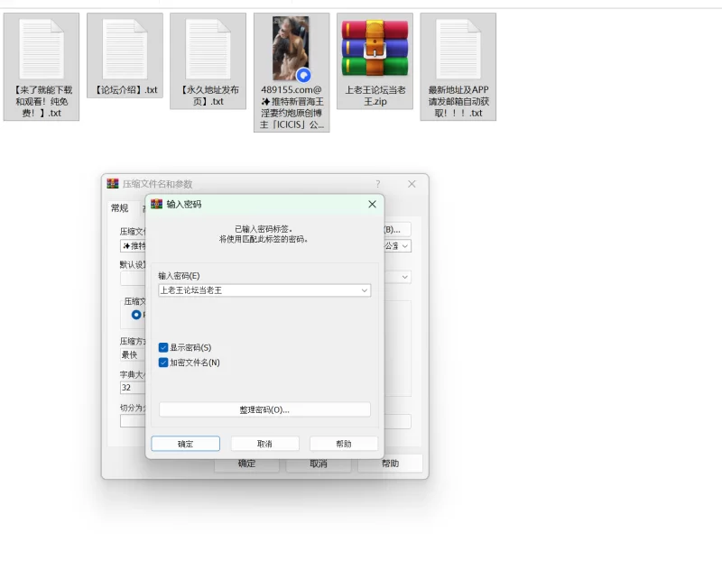Click the 上老王论坛当老王.zip file name label
Viewport: 722px width, 588px height.
coord(375,96)
